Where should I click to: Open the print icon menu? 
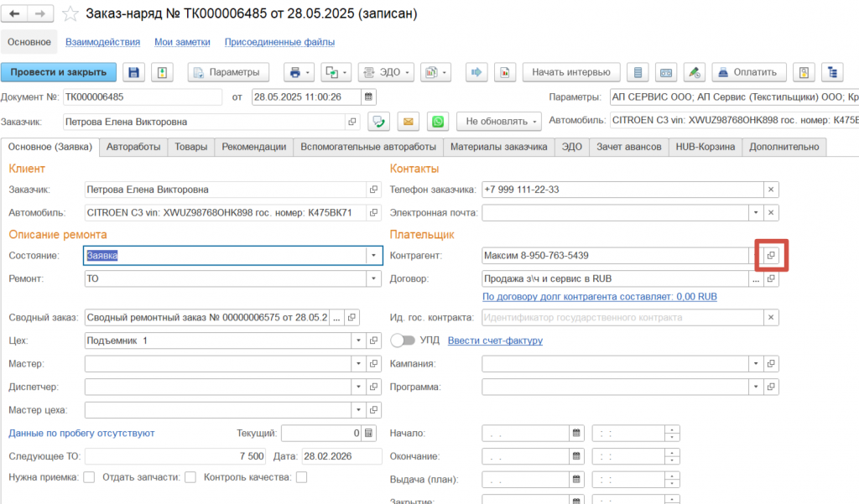tap(298, 72)
